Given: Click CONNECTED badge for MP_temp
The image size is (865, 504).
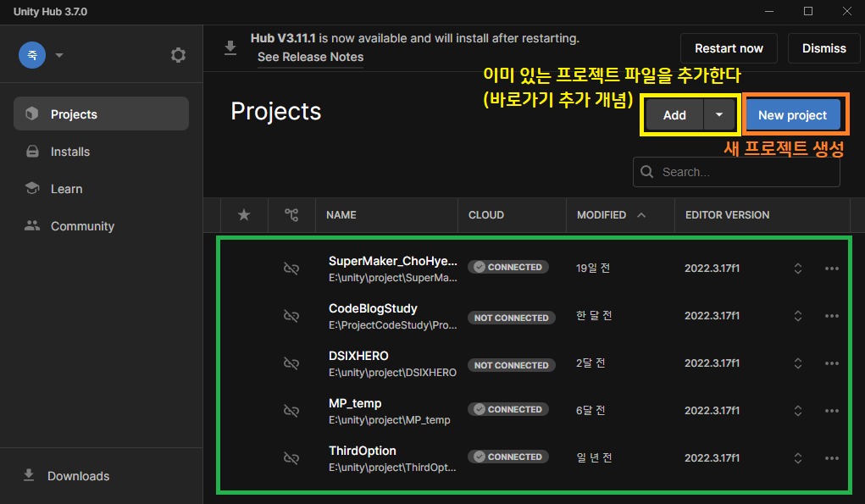Looking at the screenshot, I should 508,409.
